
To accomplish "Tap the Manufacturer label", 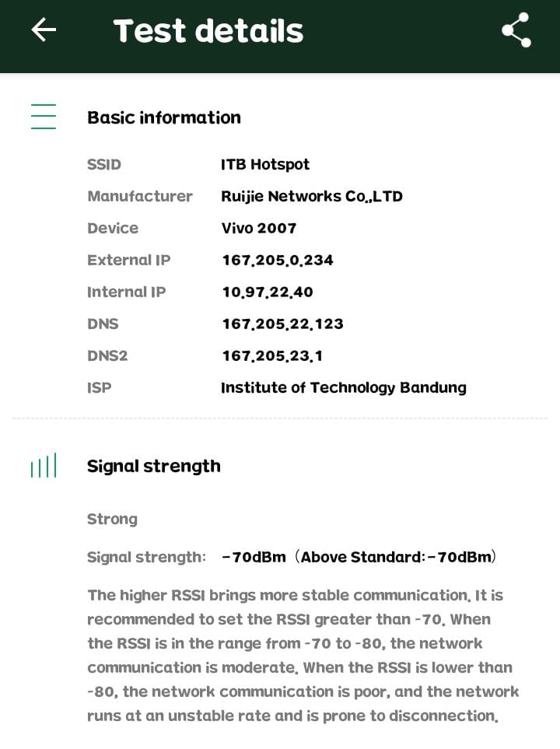I will tap(140, 196).
